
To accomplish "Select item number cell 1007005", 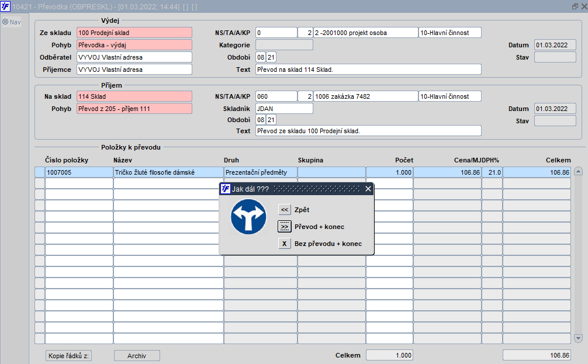I will [x=79, y=172].
